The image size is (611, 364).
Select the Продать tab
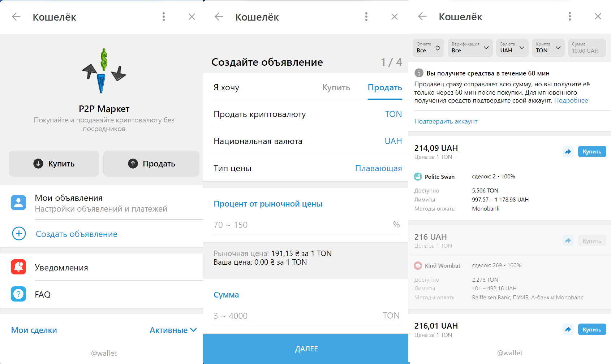pyautogui.click(x=384, y=87)
